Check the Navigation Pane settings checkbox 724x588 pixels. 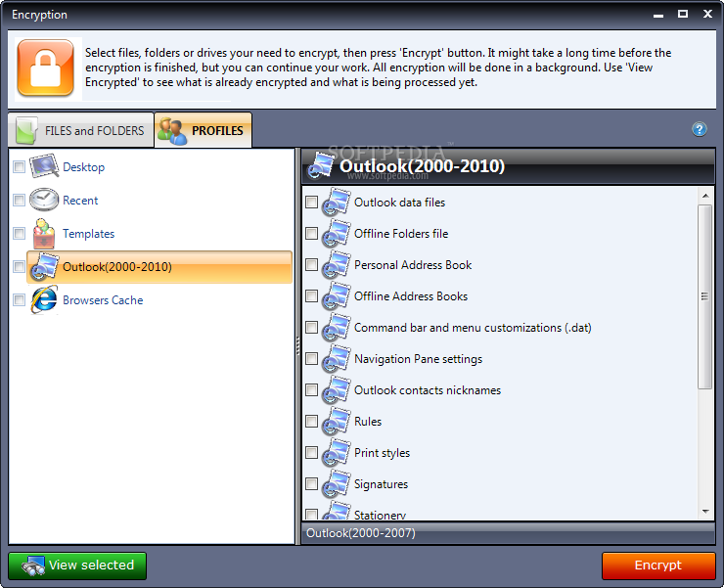click(312, 358)
